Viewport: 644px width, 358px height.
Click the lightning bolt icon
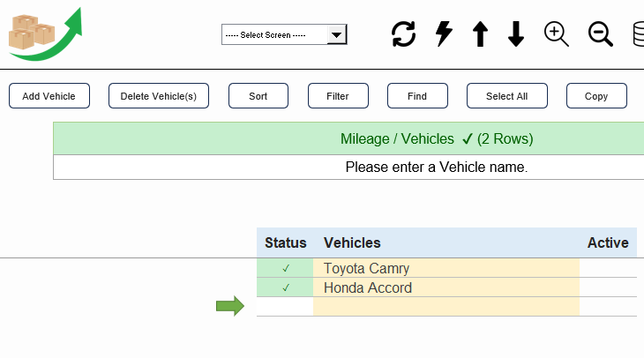point(444,34)
